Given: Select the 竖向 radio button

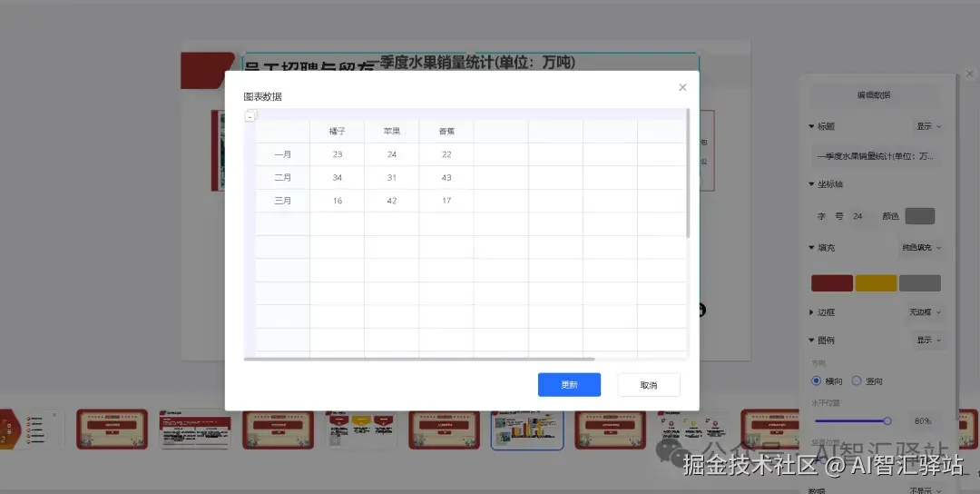Looking at the screenshot, I should (x=857, y=380).
